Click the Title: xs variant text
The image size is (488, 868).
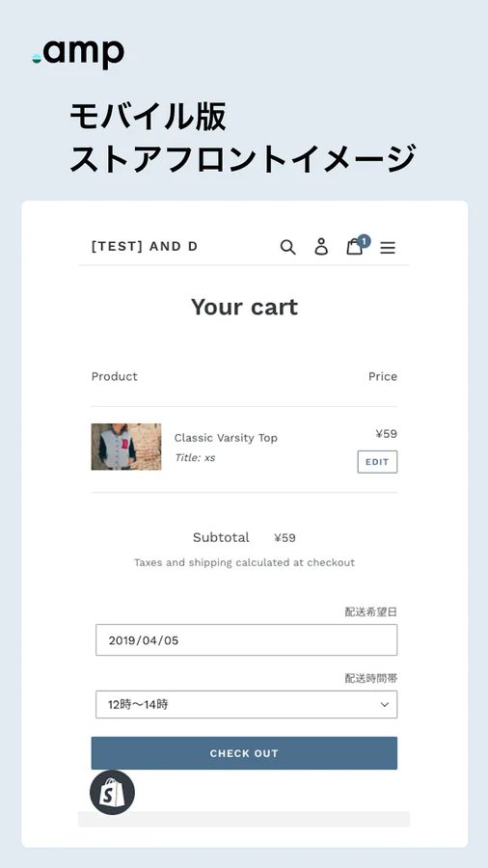[195, 458]
